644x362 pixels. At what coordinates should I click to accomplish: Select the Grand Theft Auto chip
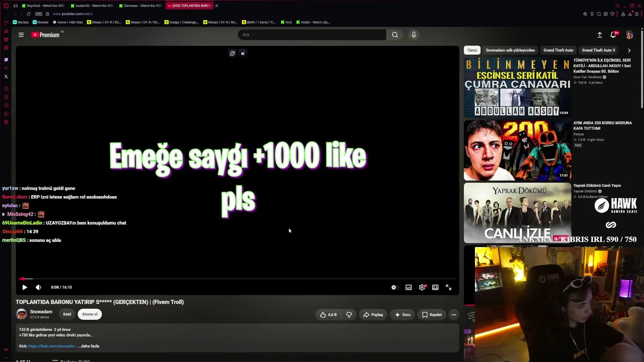558,50
